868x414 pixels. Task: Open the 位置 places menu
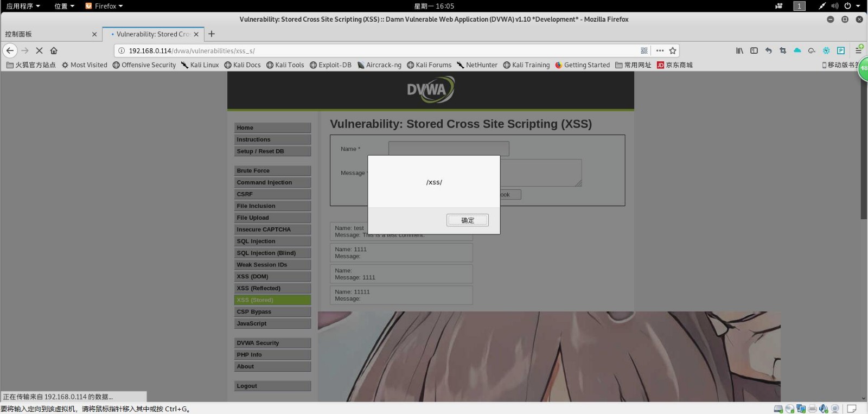(x=64, y=6)
